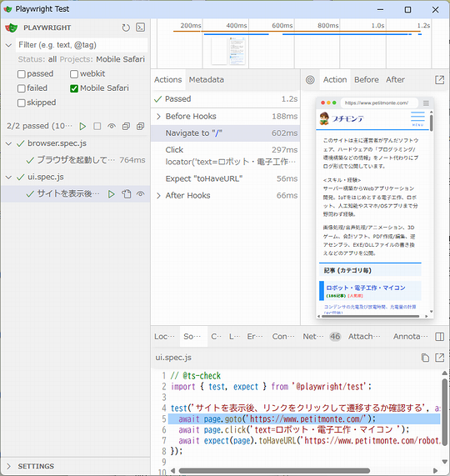Open snapshot in new tab icon

[439, 80]
